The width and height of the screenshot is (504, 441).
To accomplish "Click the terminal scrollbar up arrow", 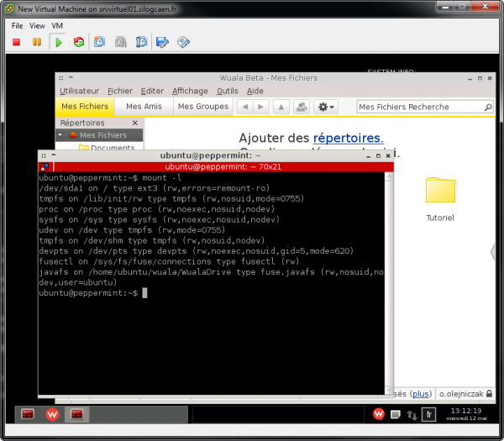I will click(389, 177).
